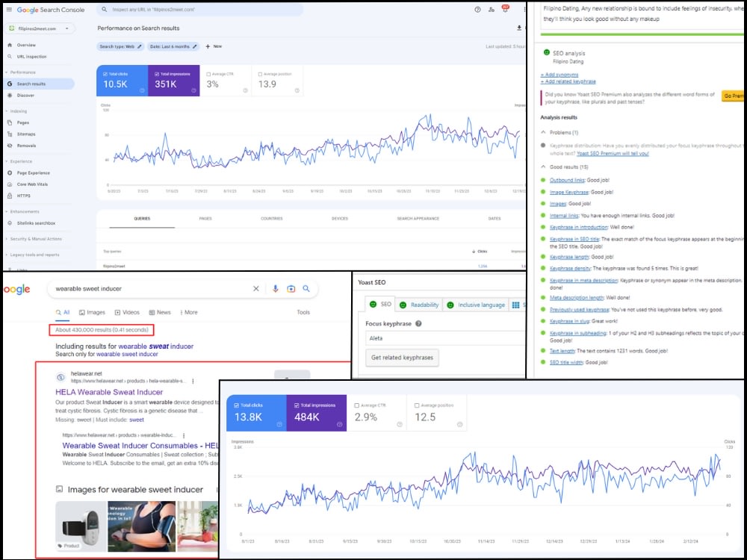The width and height of the screenshot is (747, 560).
Task: Expand Security & Manual Actions section
Action: [34, 239]
